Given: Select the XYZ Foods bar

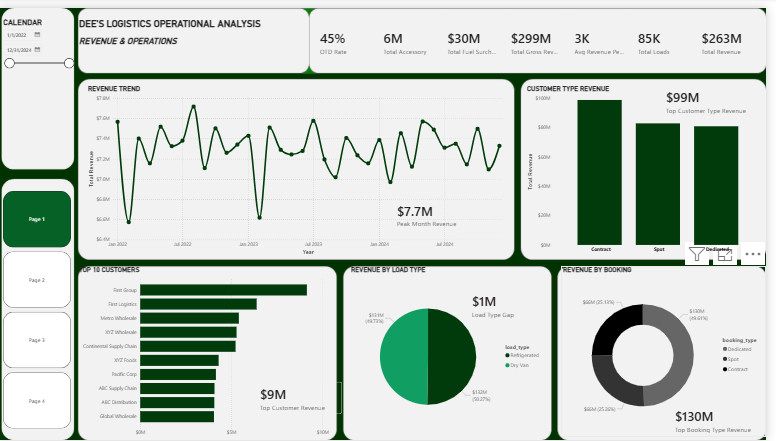Looking at the screenshot, I should [x=179, y=360].
